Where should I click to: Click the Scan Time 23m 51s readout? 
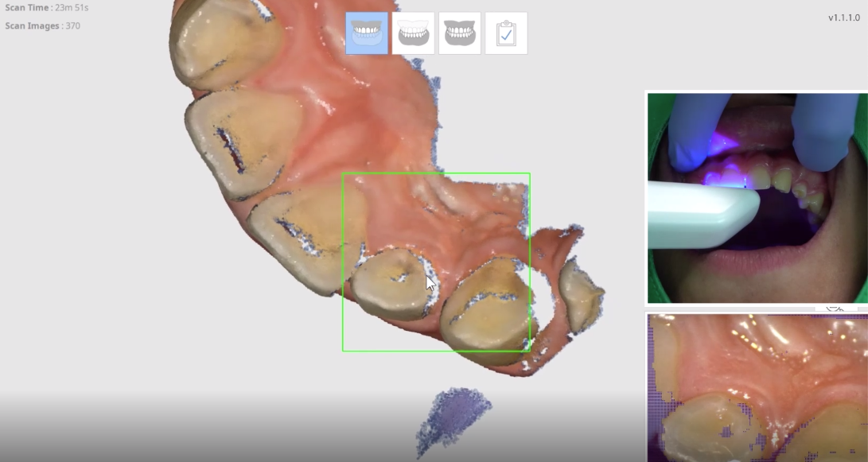click(x=46, y=8)
